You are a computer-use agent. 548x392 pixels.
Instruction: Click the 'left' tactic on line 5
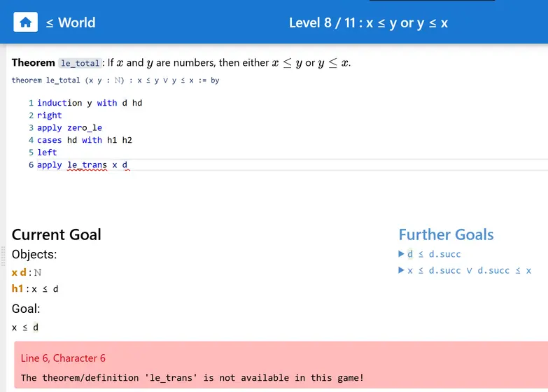point(47,153)
